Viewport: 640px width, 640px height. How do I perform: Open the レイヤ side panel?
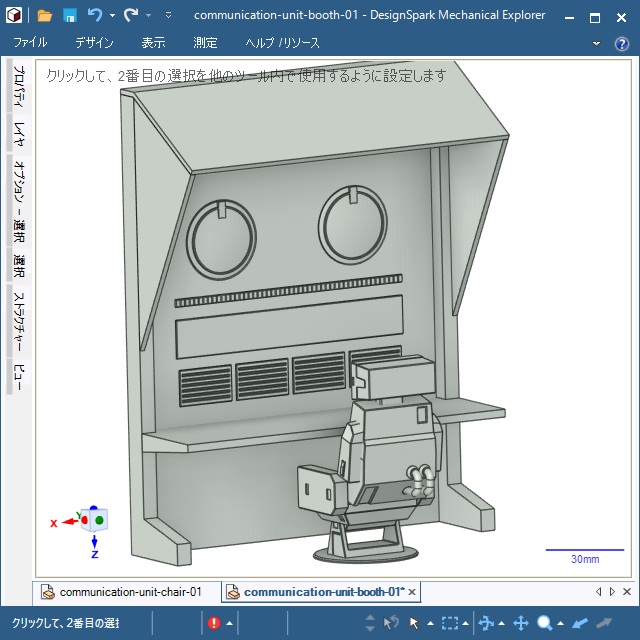19,134
